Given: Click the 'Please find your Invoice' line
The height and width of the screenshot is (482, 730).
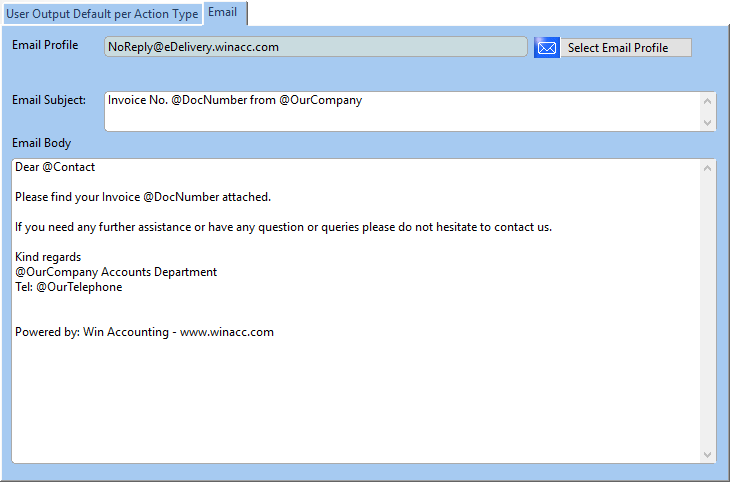Looking at the screenshot, I should (143, 197).
